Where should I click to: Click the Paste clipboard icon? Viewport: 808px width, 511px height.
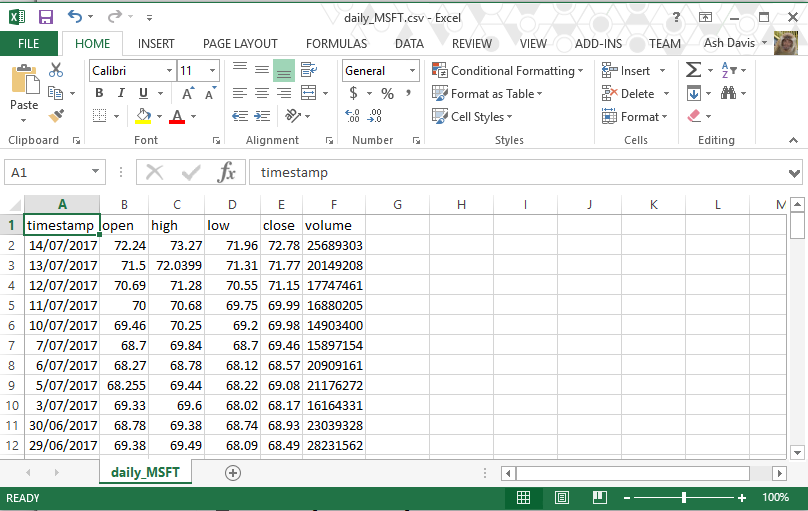[x=24, y=81]
